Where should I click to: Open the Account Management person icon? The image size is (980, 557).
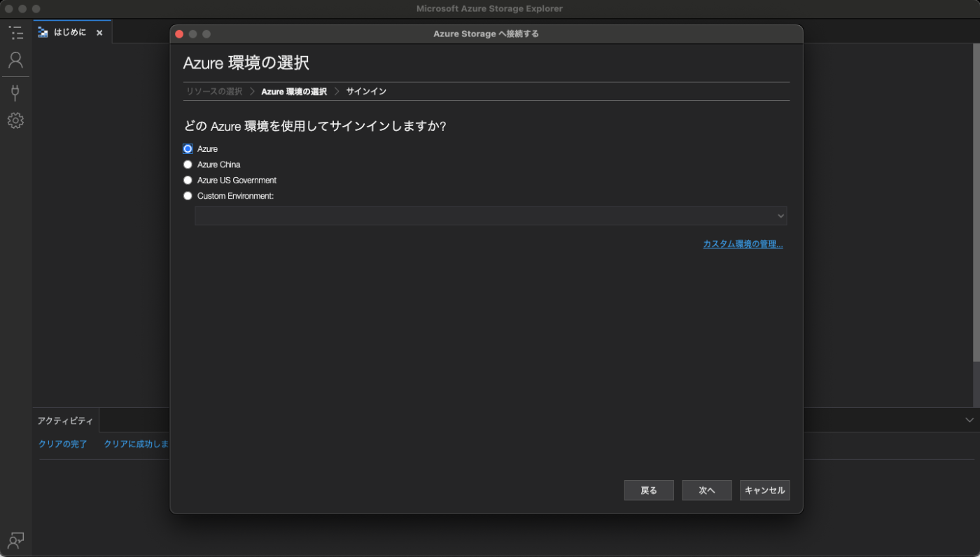pos(15,59)
